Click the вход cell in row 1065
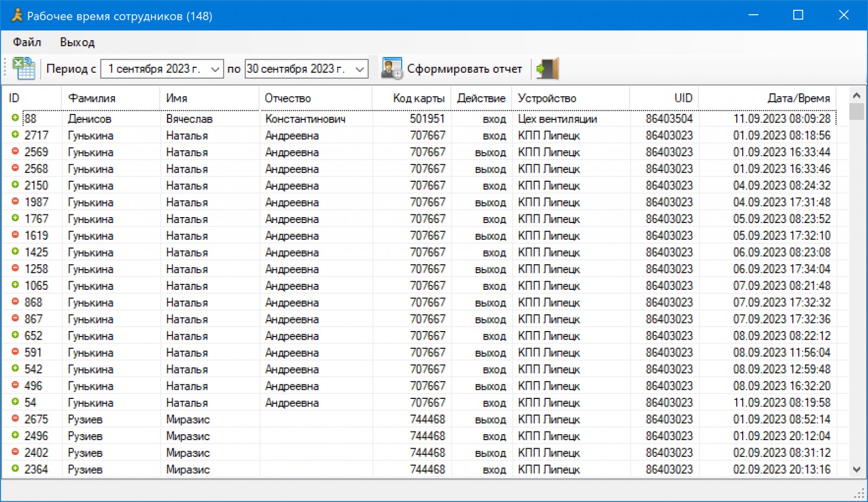868x502 pixels. click(494, 287)
